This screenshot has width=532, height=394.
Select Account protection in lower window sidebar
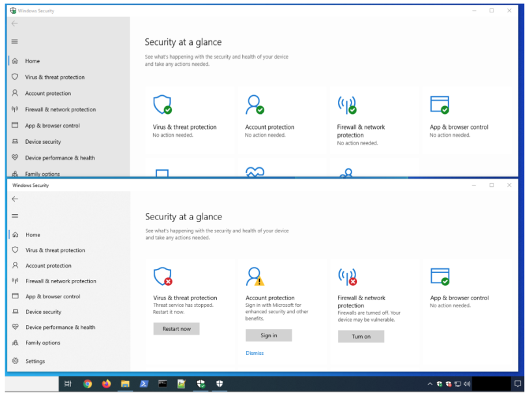click(69, 266)
